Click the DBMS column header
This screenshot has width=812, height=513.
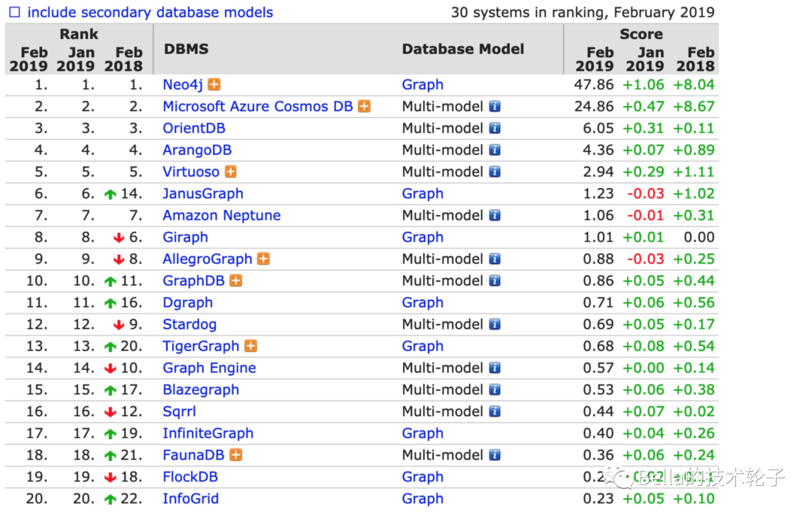pos(186,49)
